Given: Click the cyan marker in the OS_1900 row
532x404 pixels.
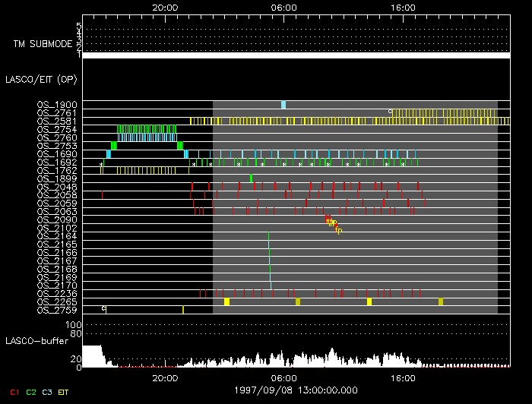Looking at the screenshot, I should [283, 105].
